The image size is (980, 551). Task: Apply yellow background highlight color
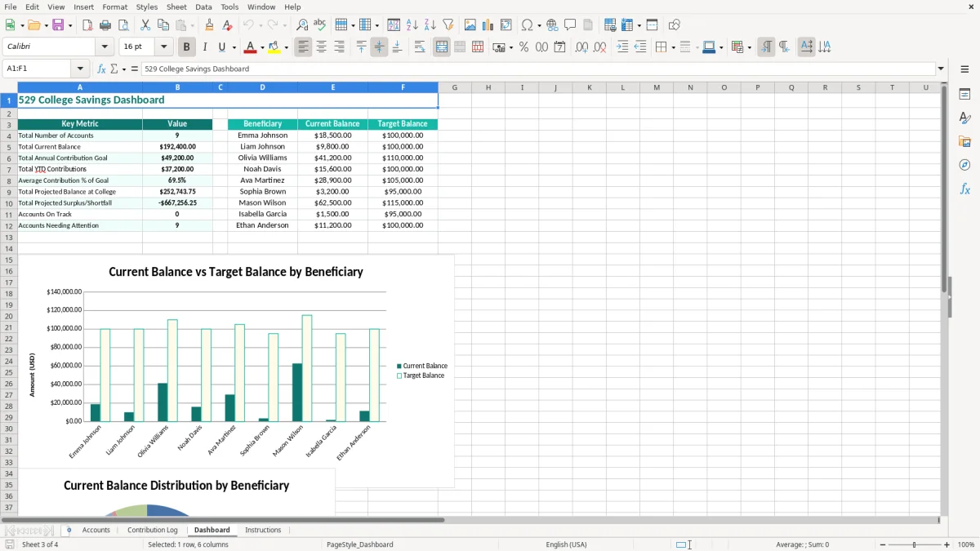(274, 47)
